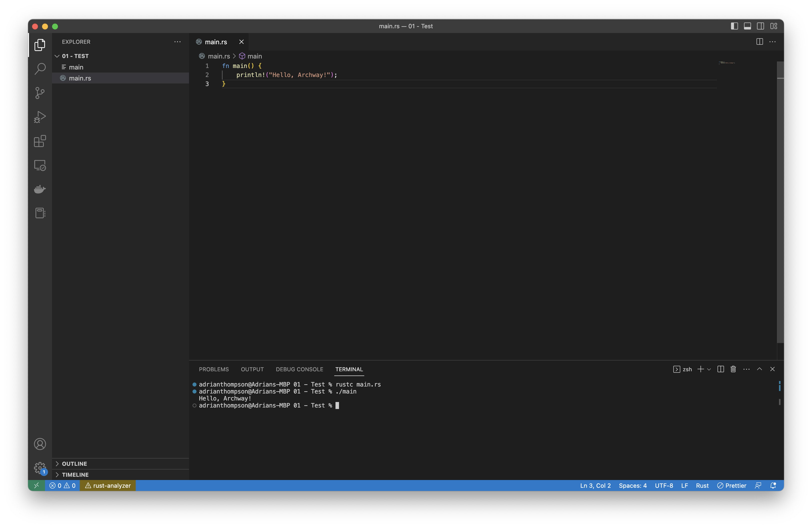
Task: Open the Docker view in activity bar
Action: (40, 189)
